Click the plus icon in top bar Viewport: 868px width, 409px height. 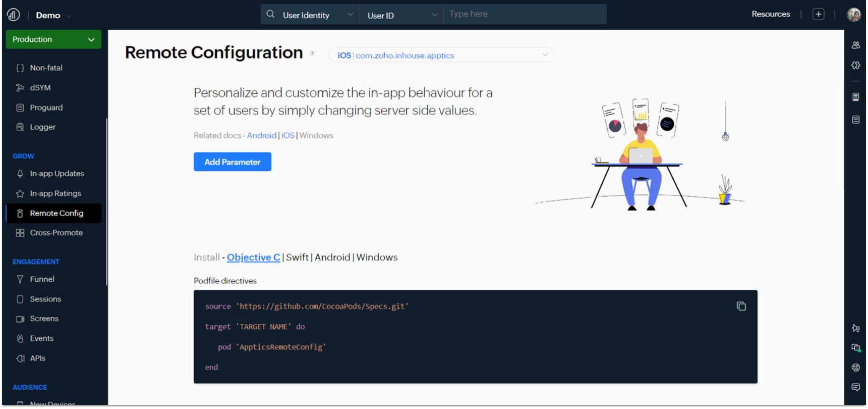818,14
